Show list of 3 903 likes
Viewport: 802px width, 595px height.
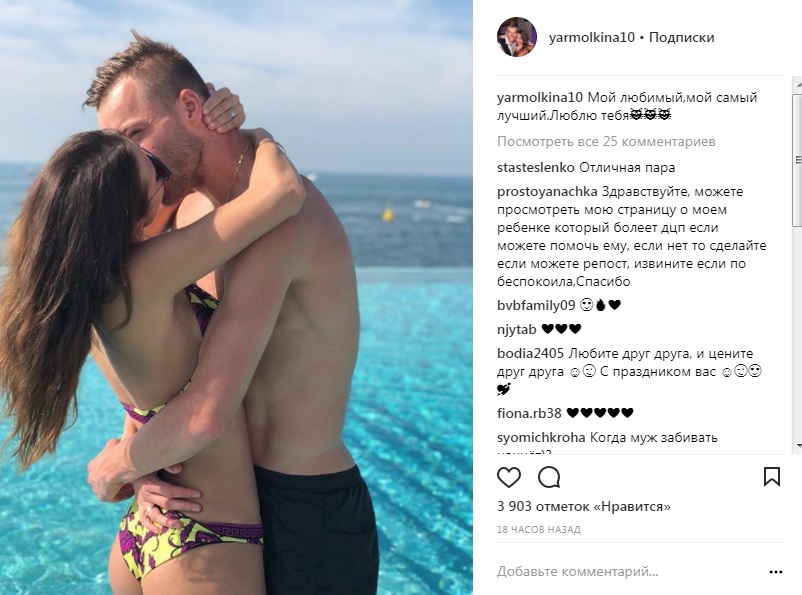pyautogui.click(x=584, y=506)
